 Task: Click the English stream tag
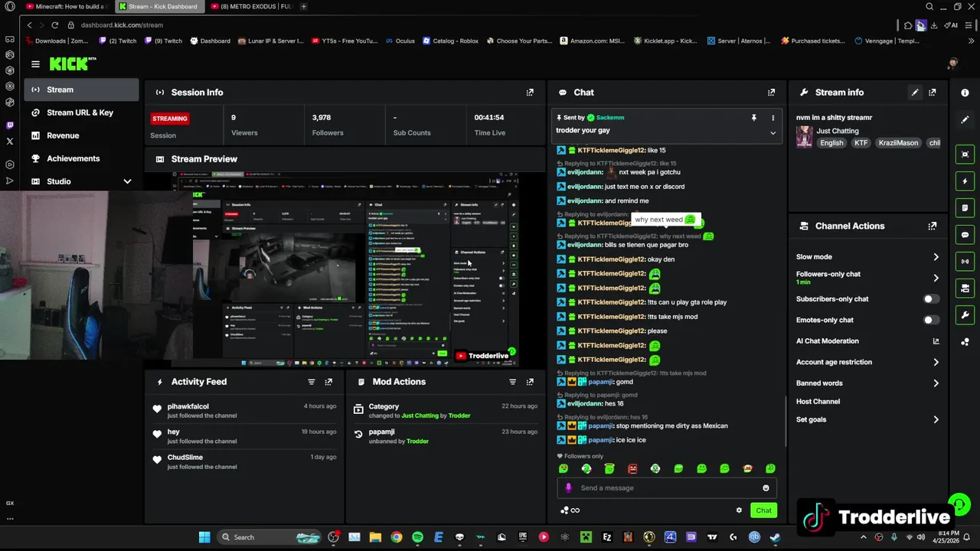[831, 143]
